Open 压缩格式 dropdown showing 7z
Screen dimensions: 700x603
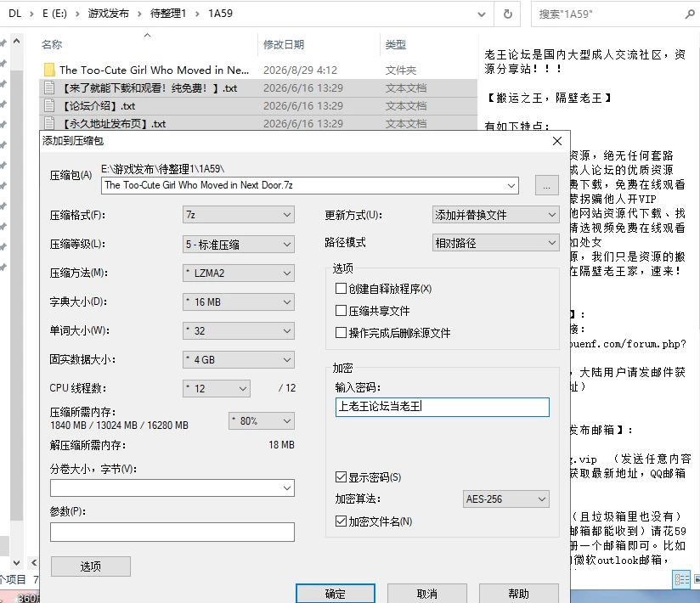point(239,215)
